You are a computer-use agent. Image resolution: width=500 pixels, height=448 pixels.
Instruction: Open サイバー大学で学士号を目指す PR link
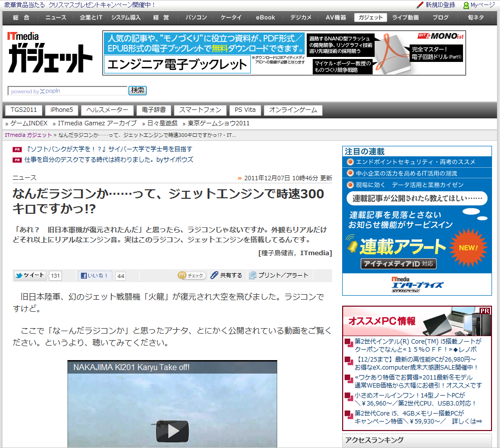[x=108, y=149]
